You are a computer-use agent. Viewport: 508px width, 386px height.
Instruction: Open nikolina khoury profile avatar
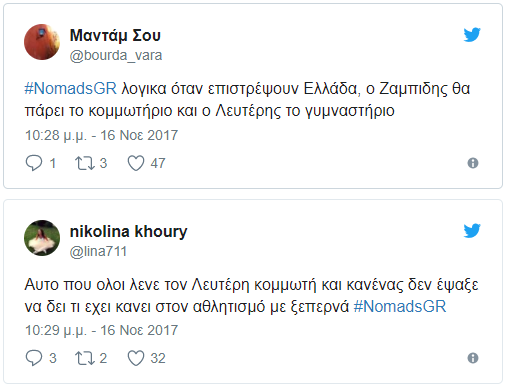click(x=42, y=238)
